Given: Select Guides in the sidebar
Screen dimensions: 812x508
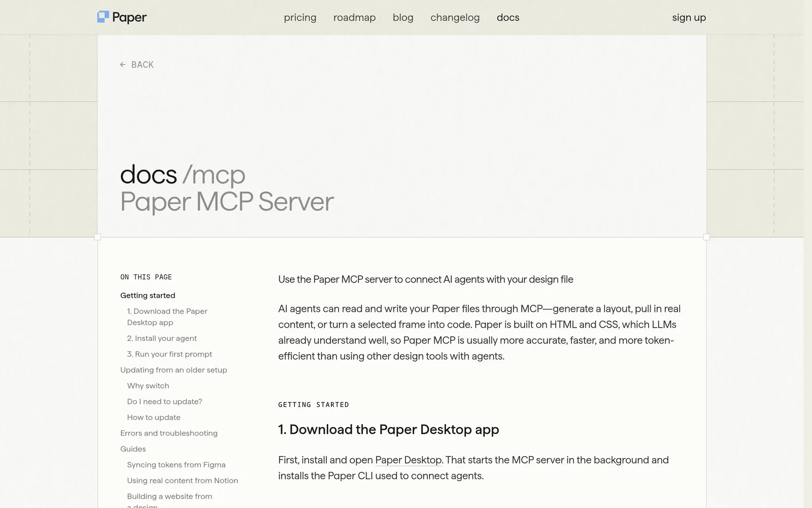Looking at the screenshot, I should [133, 449].
